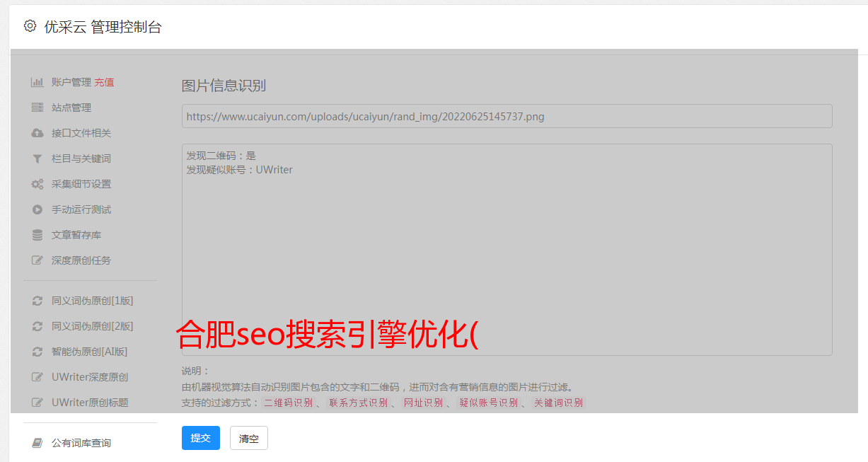The image size is (868, 462).
Task: Click the 关键词识别 tag
Action: pyautogui.click(x=558, y=403)
